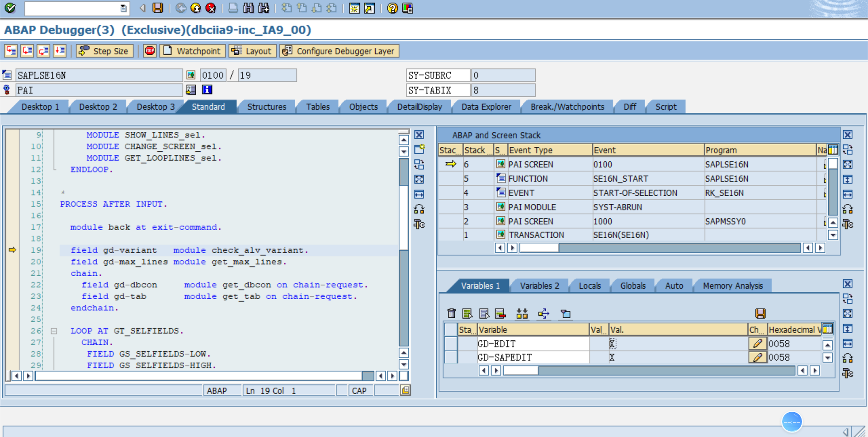Click the save icon above the variables table

pos(760,314)
